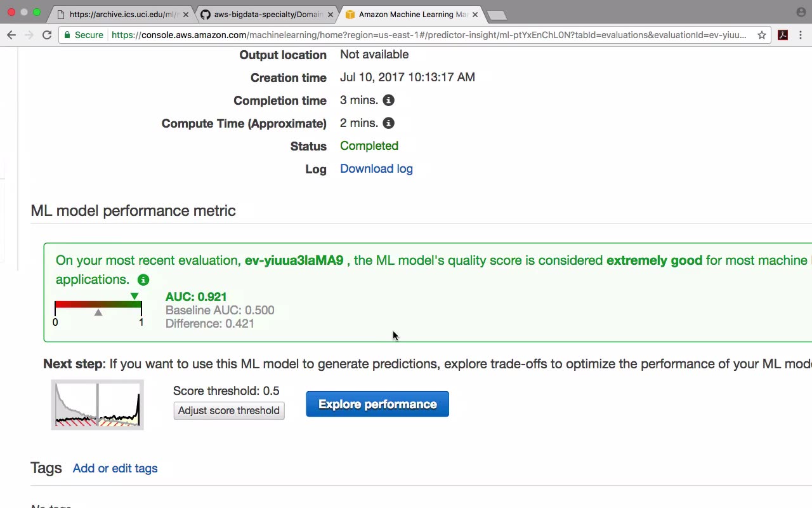Click the evaluation ID ev-yiuua3laMA9

(294, 260)
